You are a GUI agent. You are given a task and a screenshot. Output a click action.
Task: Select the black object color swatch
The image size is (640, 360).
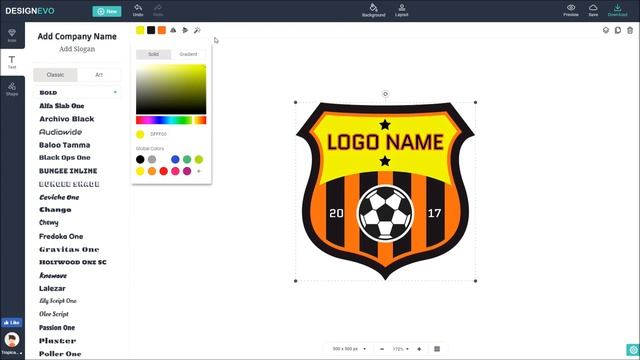(151, 30)
